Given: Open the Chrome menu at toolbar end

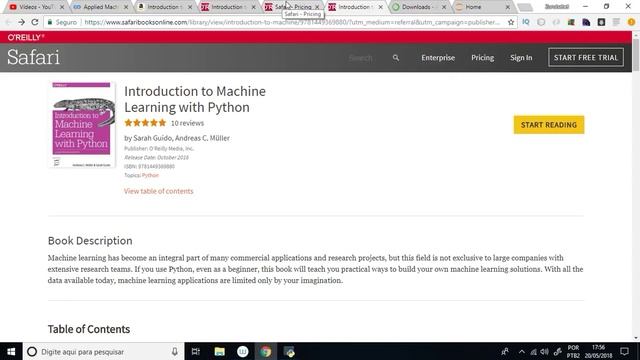Looking at the screenshot, I should point(631,22).
